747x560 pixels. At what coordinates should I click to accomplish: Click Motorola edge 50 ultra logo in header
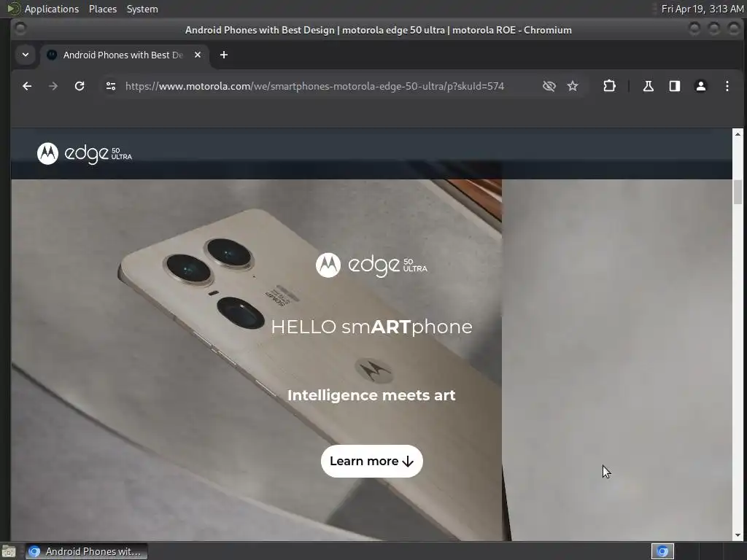click(85, 153)
